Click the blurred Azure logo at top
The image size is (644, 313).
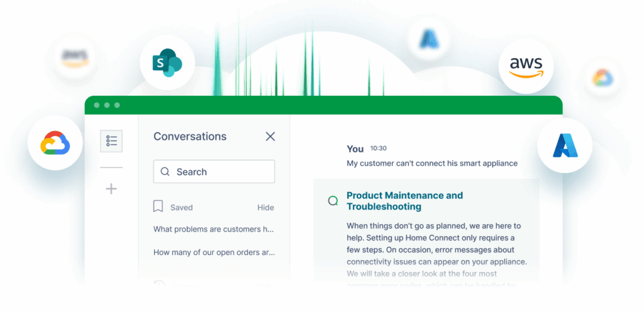pos(429,40)
